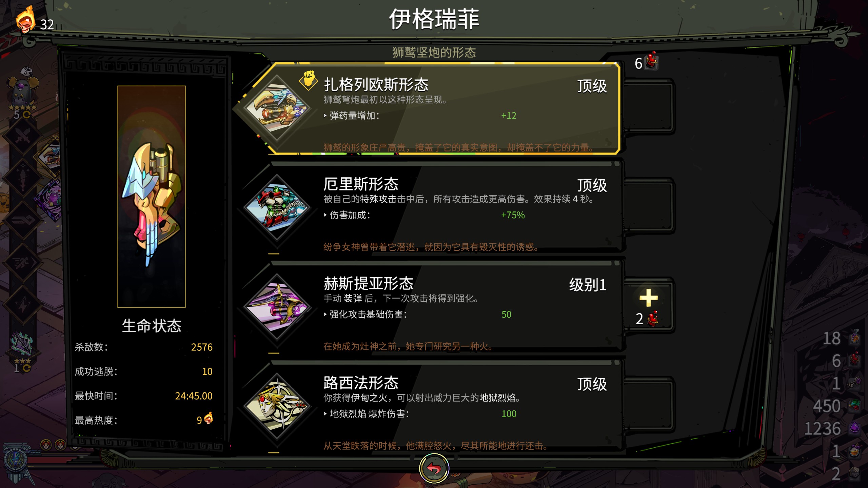This screenshot has height=488, width=868.
Task: Click the 顶级 label on Eris aspect
Action: click(592, 185)
